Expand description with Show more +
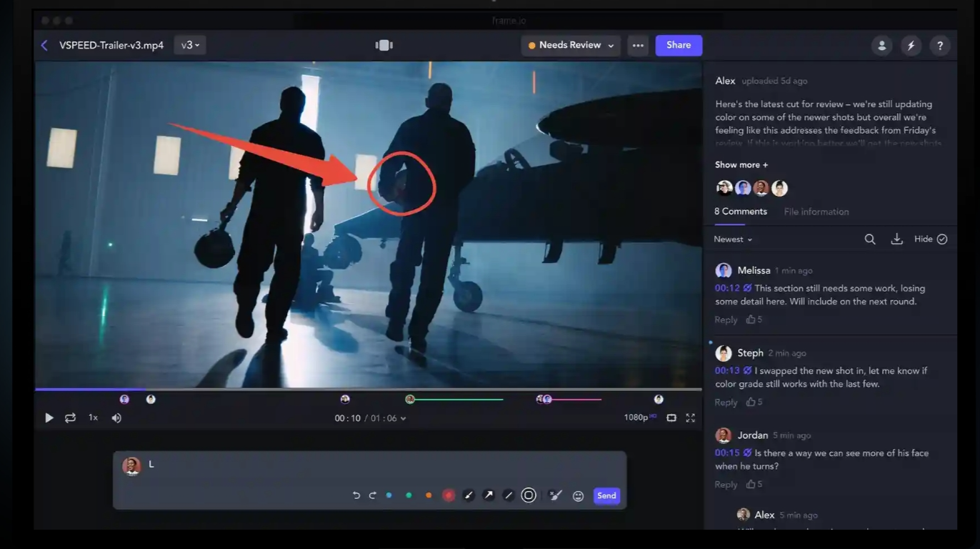 (741, 164)
